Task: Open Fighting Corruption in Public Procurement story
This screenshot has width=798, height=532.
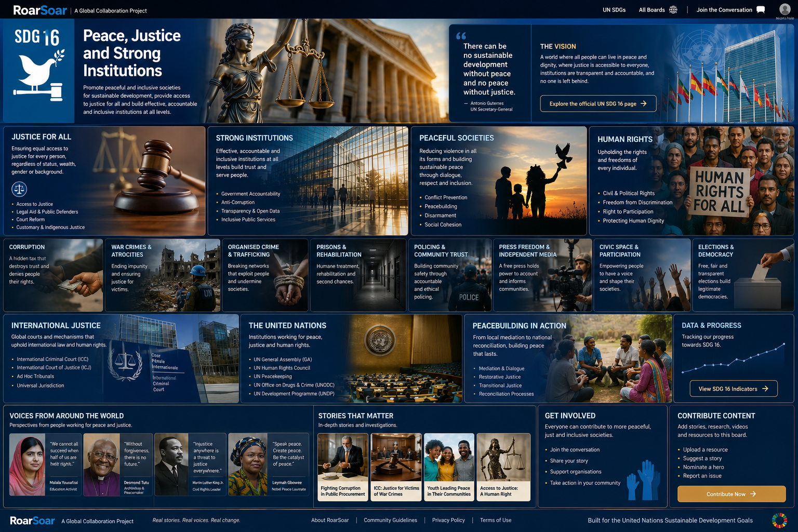Action: click(x=343, y=467)
